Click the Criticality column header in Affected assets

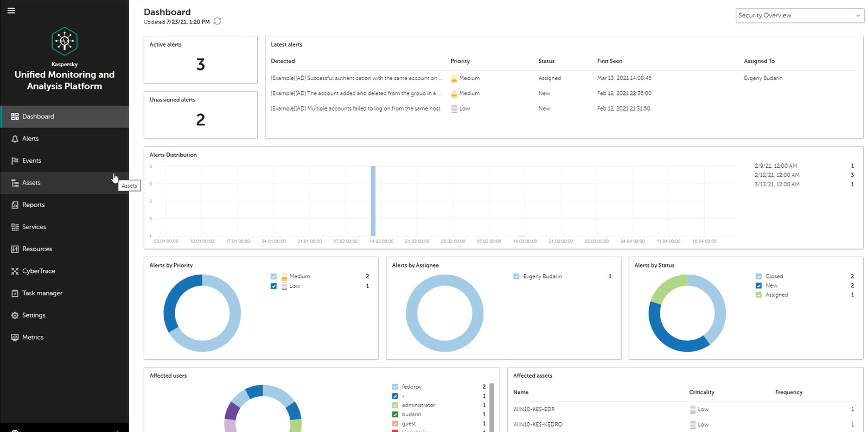click(701, 392)
